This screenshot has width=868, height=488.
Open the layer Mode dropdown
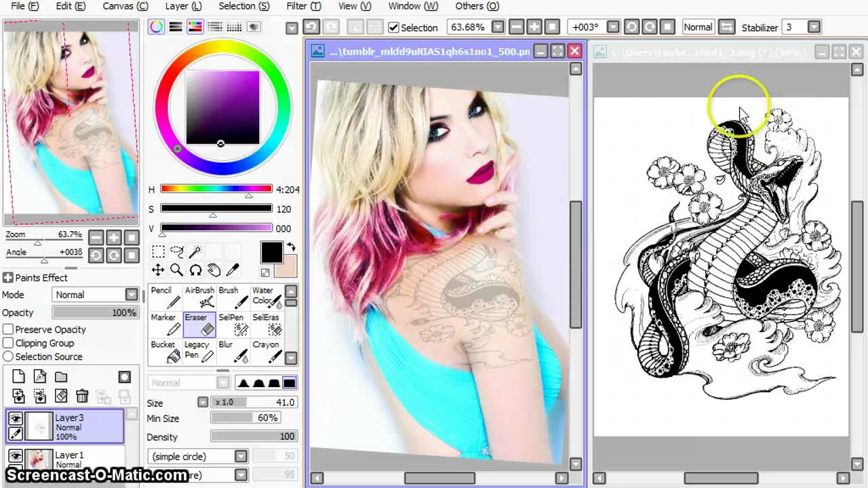[131, 295]
